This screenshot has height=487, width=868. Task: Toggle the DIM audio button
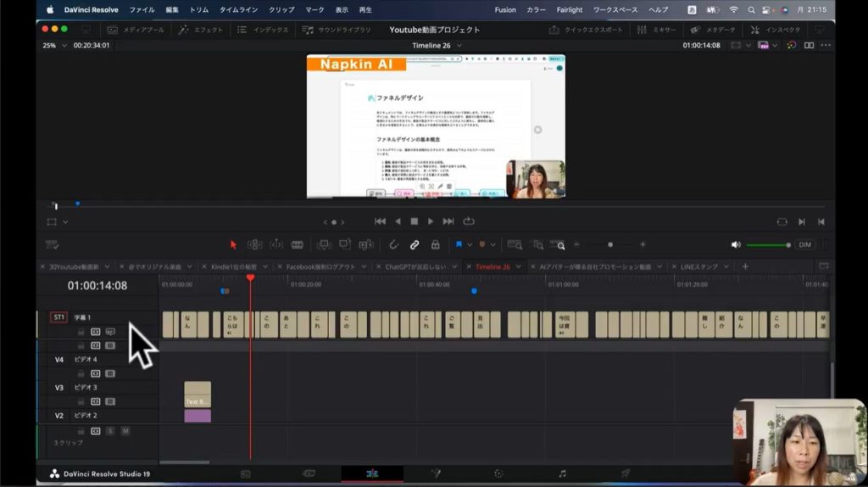804,244
